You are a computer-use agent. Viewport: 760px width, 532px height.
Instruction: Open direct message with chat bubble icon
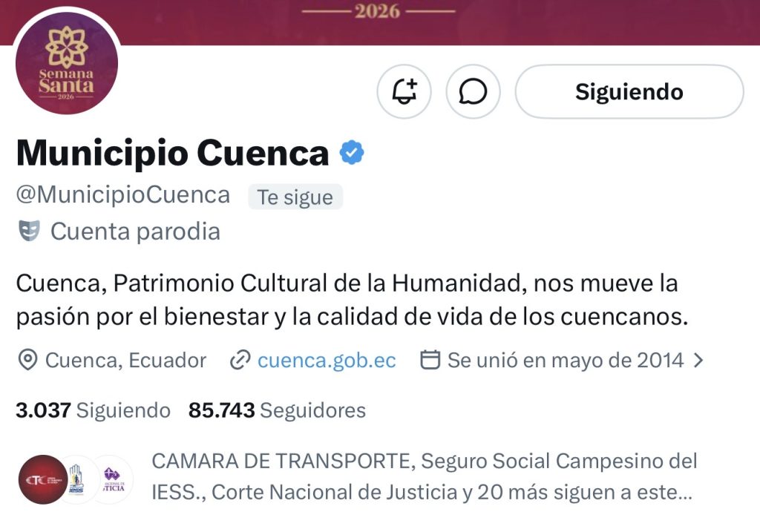[473, 91]
